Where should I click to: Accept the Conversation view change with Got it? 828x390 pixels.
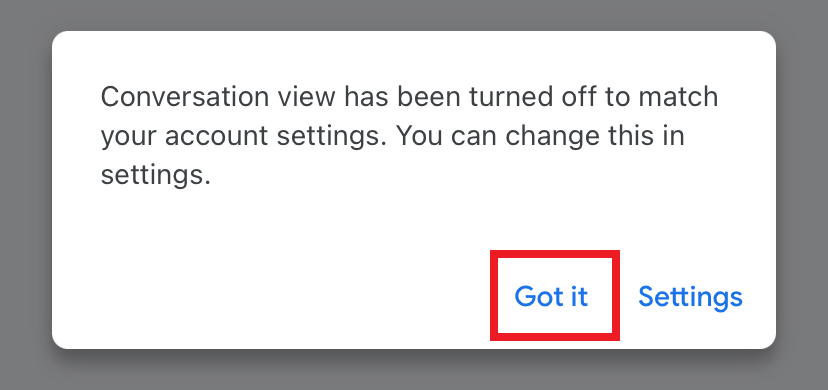[551, 296]
